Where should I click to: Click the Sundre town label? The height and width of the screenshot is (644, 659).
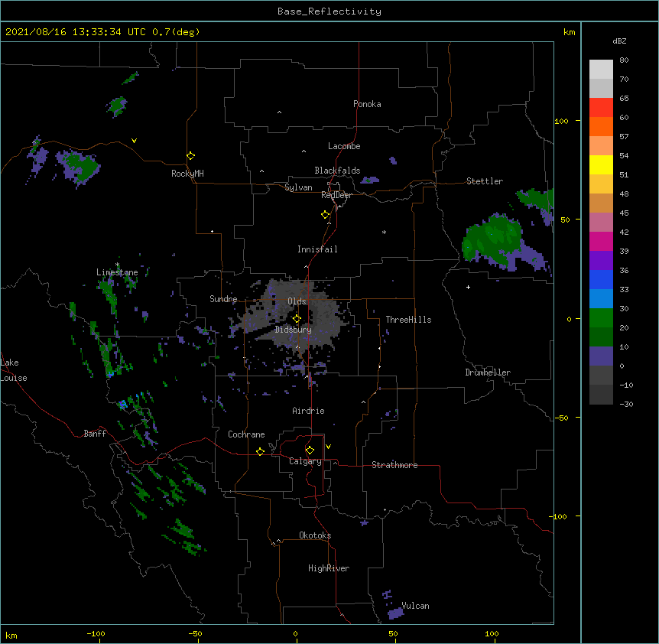tap(223, 299)
